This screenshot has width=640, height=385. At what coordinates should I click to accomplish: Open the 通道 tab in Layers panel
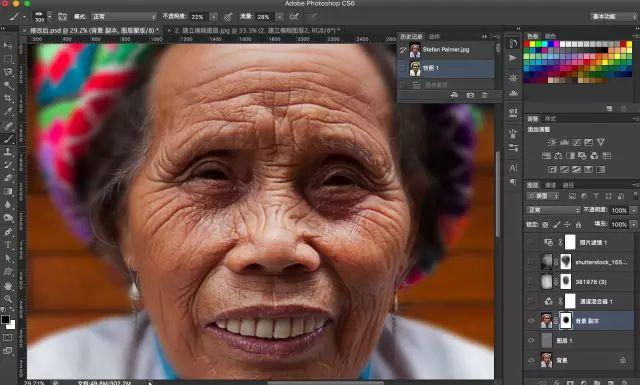tap(551, 185)
